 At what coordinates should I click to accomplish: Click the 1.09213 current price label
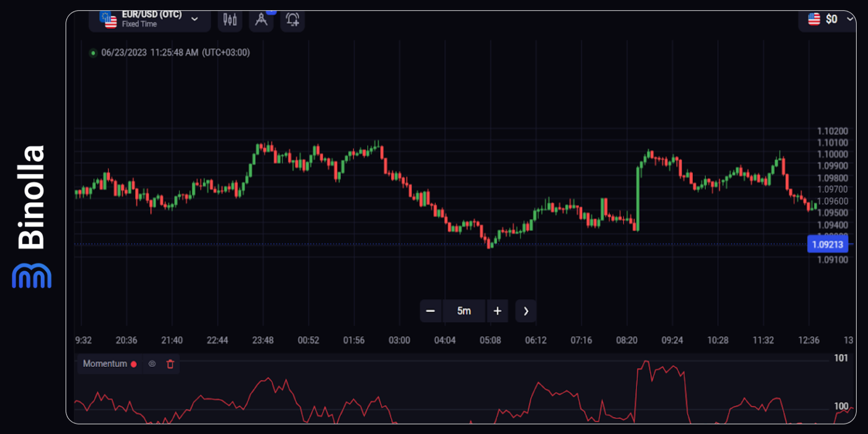tap(827, 244)
